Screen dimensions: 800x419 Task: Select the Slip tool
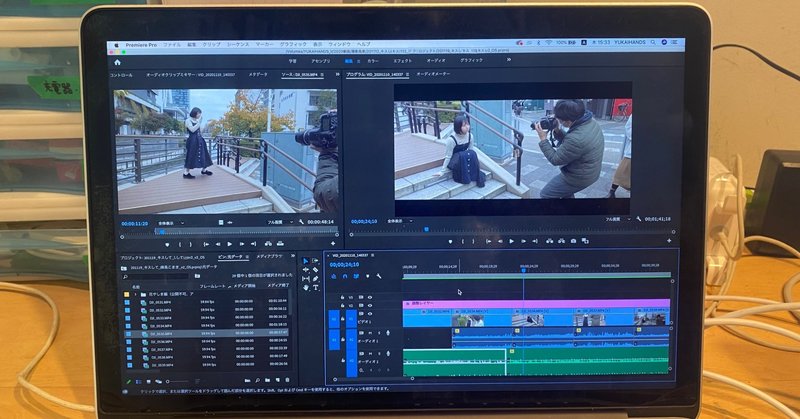click(x=306, y=279)
